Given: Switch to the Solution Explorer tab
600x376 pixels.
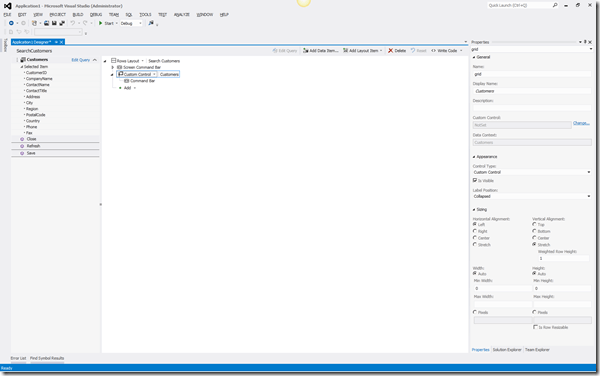Looking at the screenshot, I should coord(507,350).
